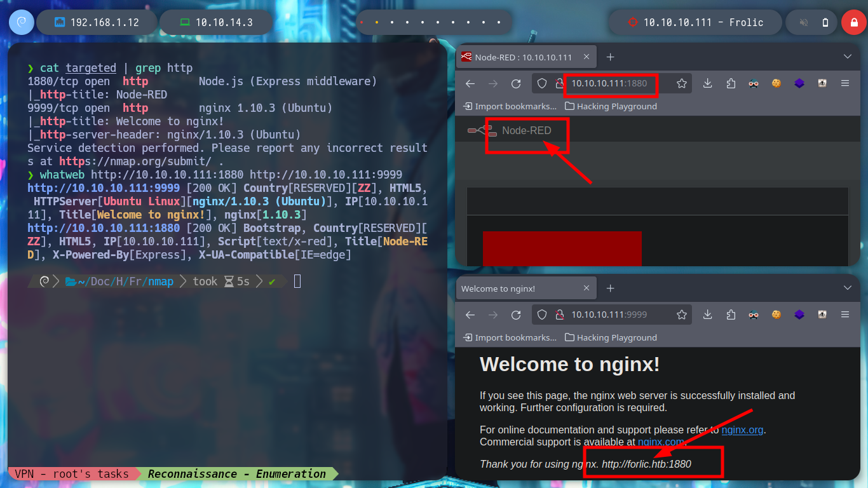Image resolution: width=868 pixels, height=488 pixels.
Task: Go forward in the Node-RED browser window
Action: click(x=493, y=83)
